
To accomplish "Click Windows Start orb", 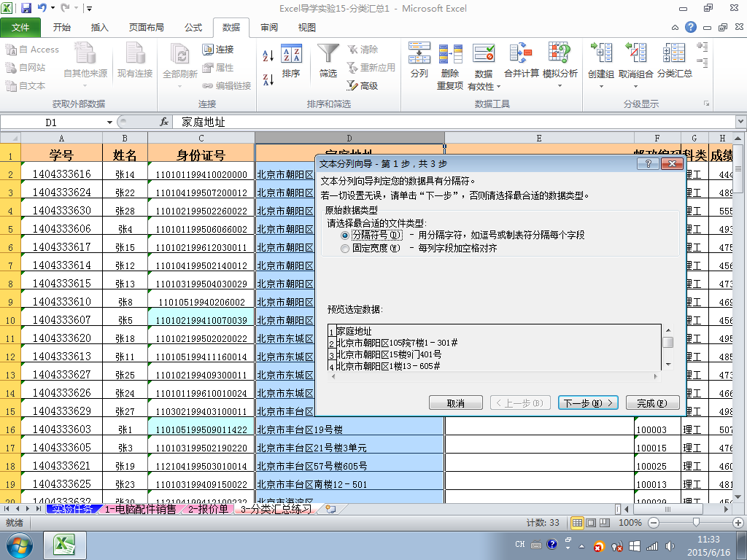I will coord(19,545).
